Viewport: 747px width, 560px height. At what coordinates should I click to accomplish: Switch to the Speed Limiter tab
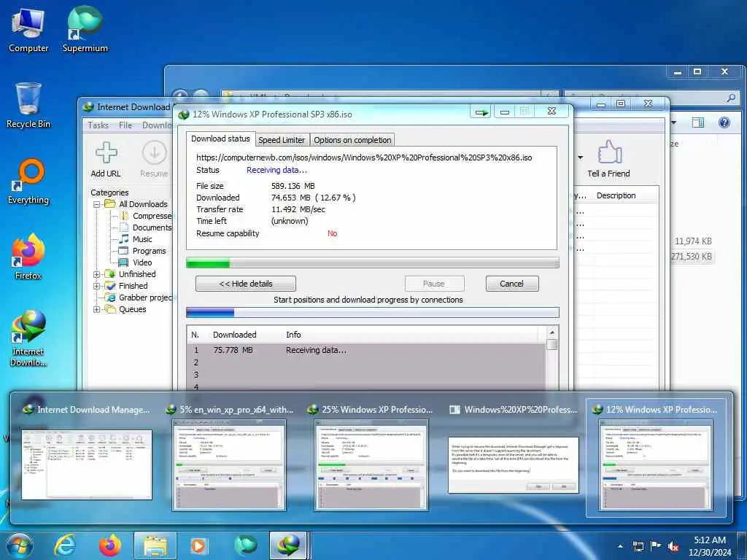coord(282,140)
